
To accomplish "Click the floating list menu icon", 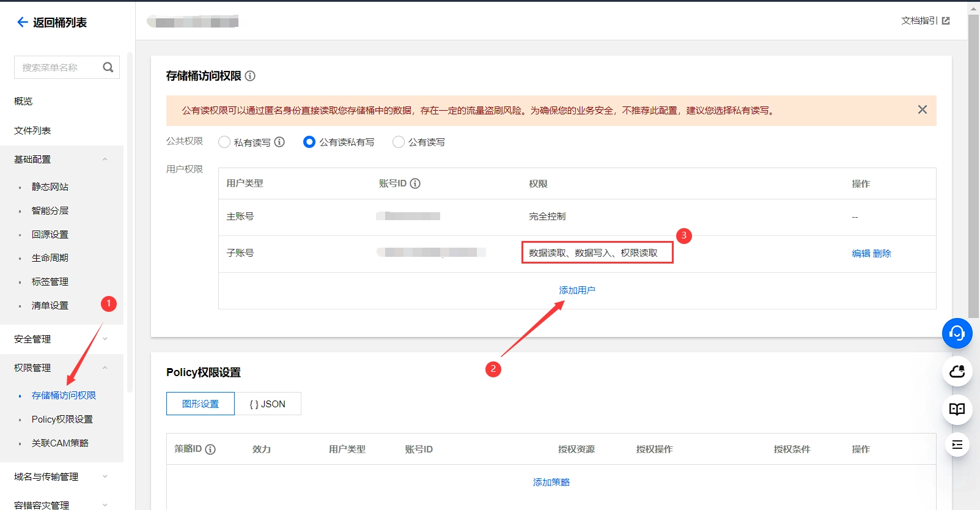I will click(957, 445).
